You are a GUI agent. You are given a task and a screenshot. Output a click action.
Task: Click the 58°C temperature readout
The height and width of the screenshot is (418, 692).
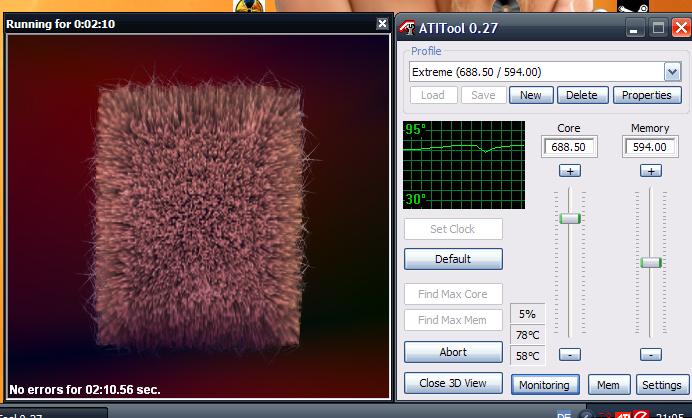527,356
